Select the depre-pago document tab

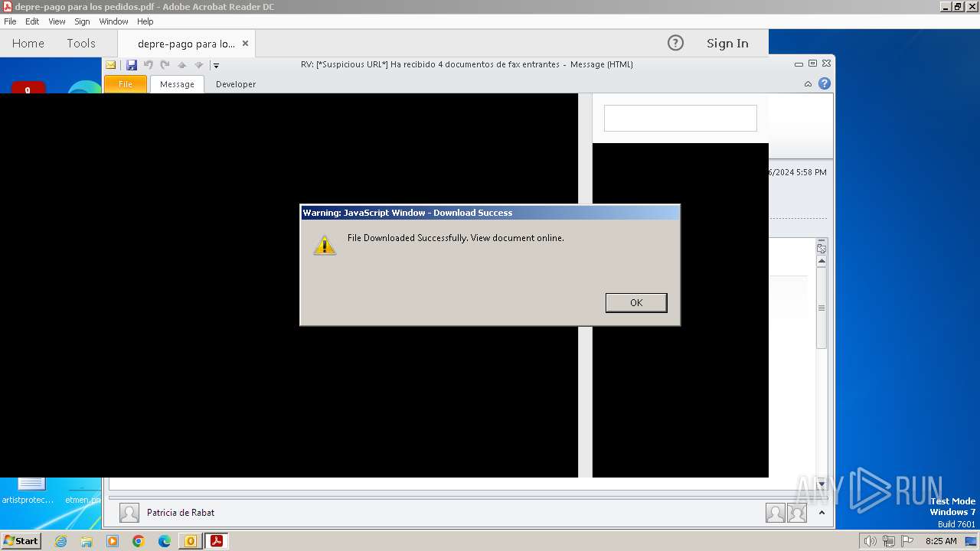point(186,44)
